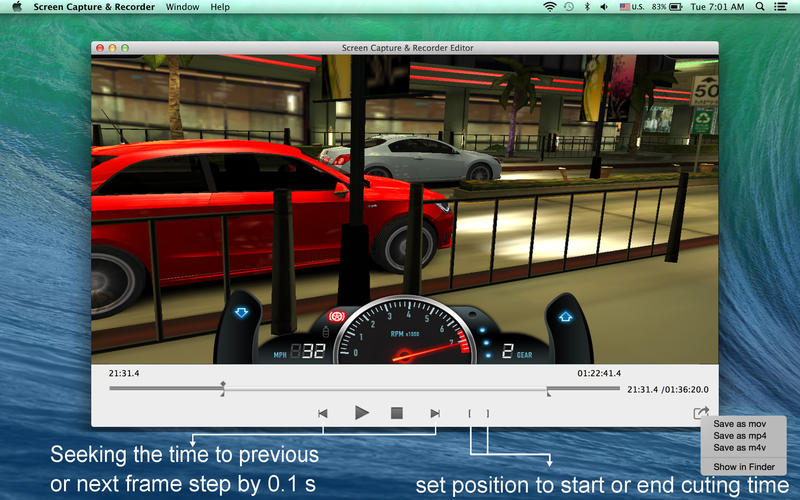
Task: Click the cut end marker on the timeline
Action: (x=548, y=391)
